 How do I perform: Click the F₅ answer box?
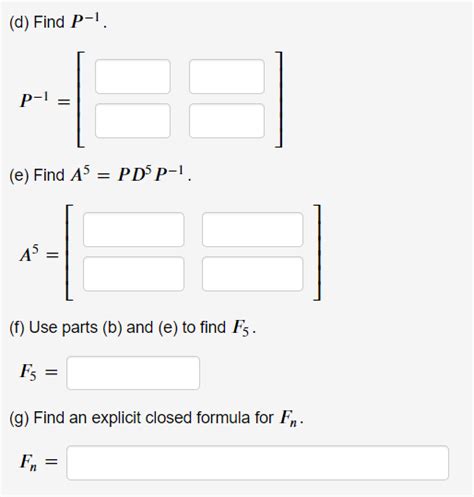tap(133, 373)
